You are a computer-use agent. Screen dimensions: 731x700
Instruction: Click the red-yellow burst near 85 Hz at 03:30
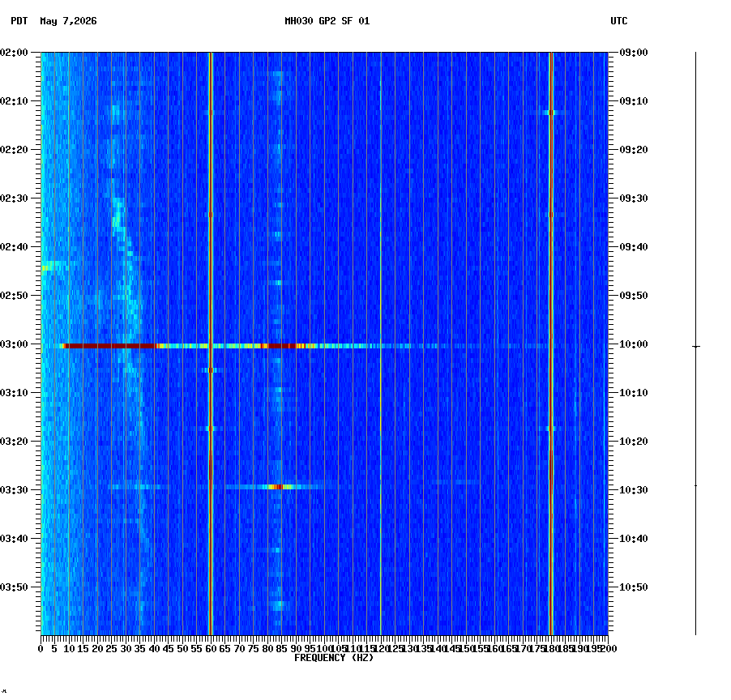coord(278,487)
